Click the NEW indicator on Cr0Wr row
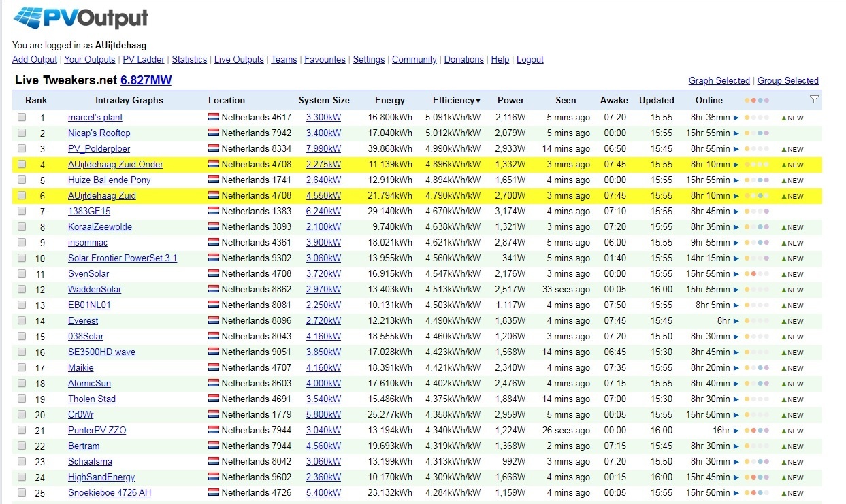Image resolution: width=846 pixels, height=504 pixels. point(792,415)
